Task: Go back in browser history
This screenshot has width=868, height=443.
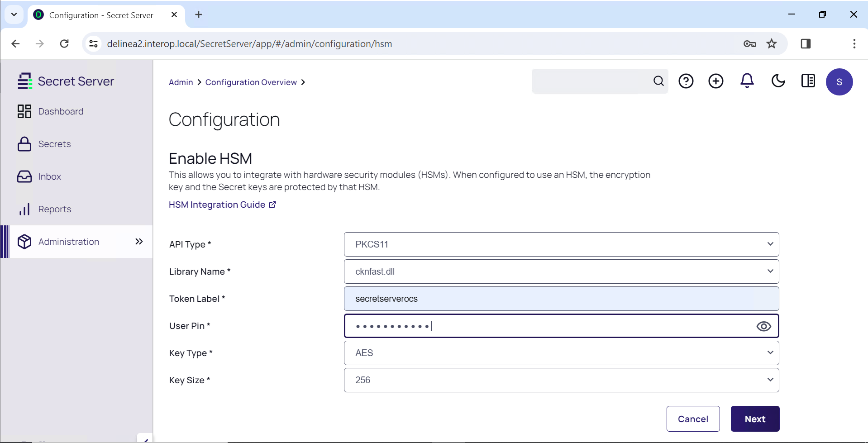Action: pos(15,43)
